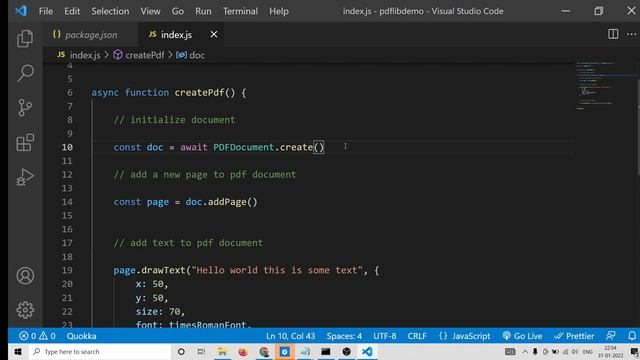Click Ln 10, Col 43 status entry
Screen dimensions: 640x360
click(x=291, y=336)
